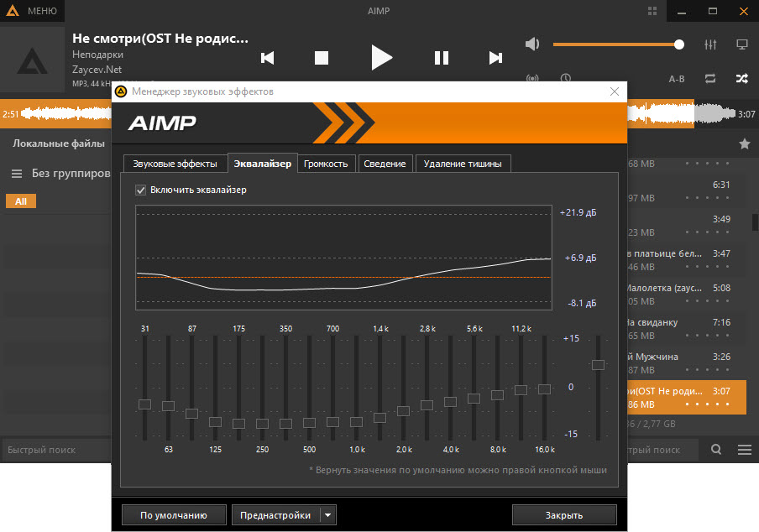Screen dimensions: 759x532
Task: Click the Локальные файлы tab
Action: [59, 143]
